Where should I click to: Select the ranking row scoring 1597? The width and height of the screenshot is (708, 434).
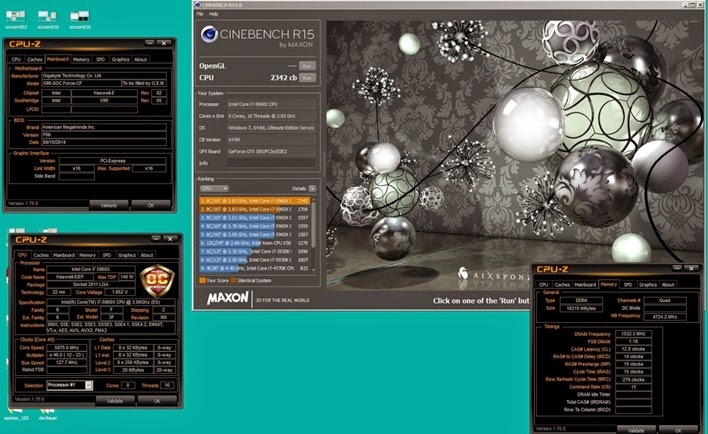click(x=254, y=218)
